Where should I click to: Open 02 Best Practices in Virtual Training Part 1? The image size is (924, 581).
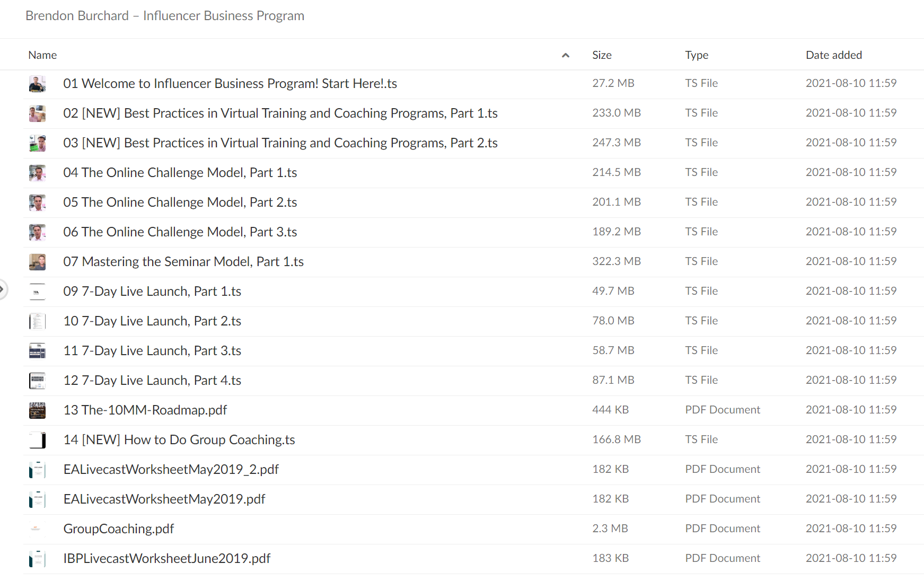pyautogui.click(x=280, y=113)
